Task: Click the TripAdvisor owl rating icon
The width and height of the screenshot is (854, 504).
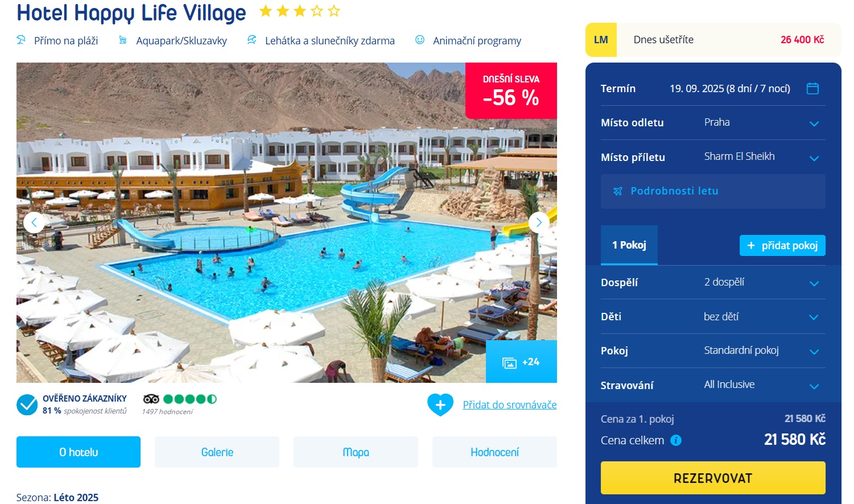Action: [151, 399]
